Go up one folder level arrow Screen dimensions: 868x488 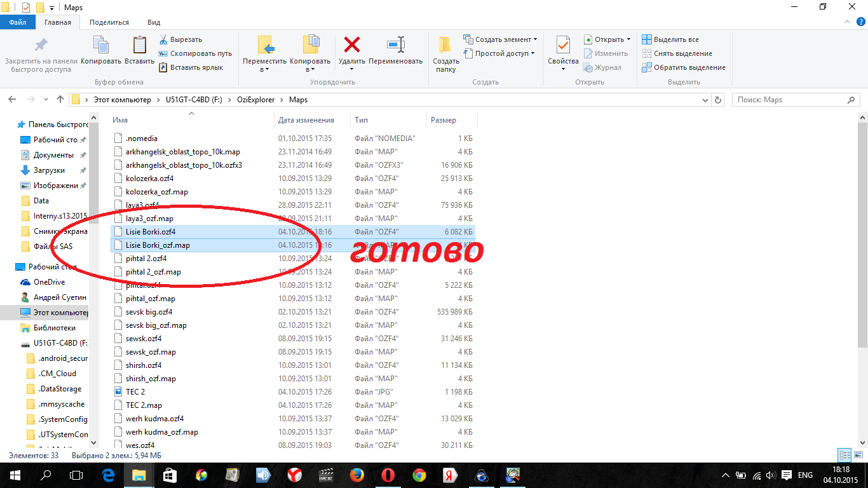click(60, 100)
